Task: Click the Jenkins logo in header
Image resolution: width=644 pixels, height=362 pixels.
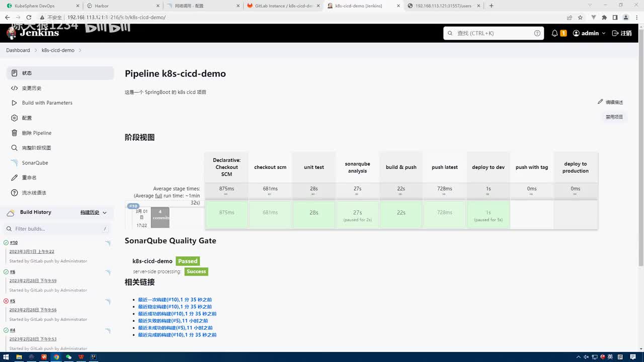Action: (x=32, y=33)
